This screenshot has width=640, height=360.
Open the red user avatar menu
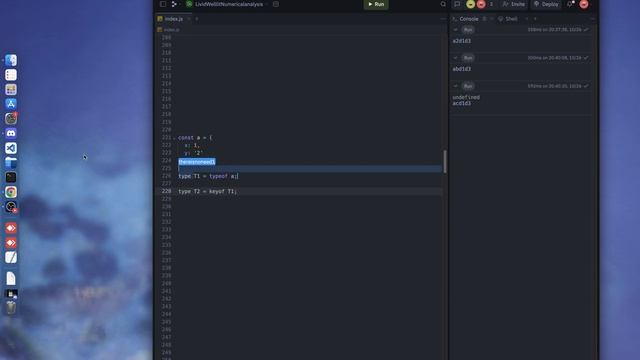pos(584,4)
